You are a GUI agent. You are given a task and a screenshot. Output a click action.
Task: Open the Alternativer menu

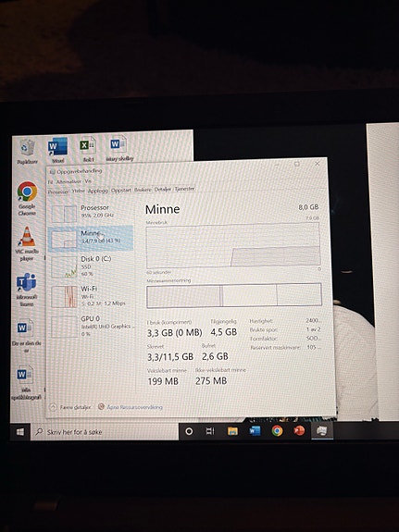pyautogui.click(x=69, y=182)
